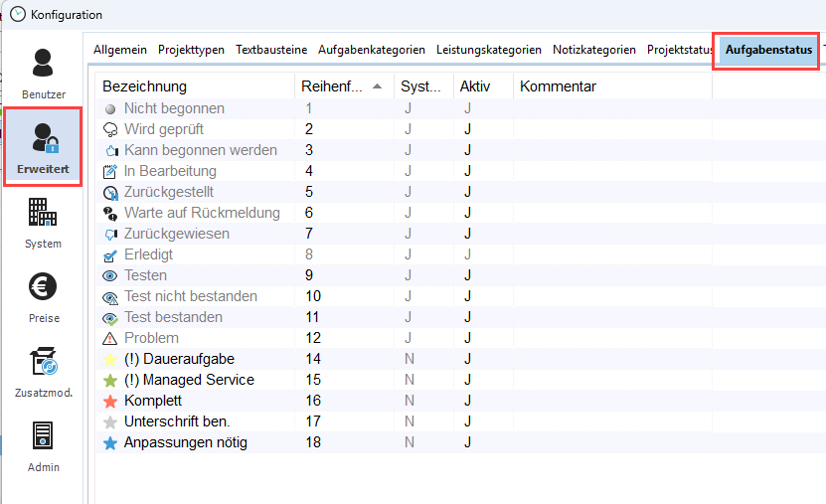
Task: Click Aktiv value in the Daueraufgabe row
Action: (467, 359)
